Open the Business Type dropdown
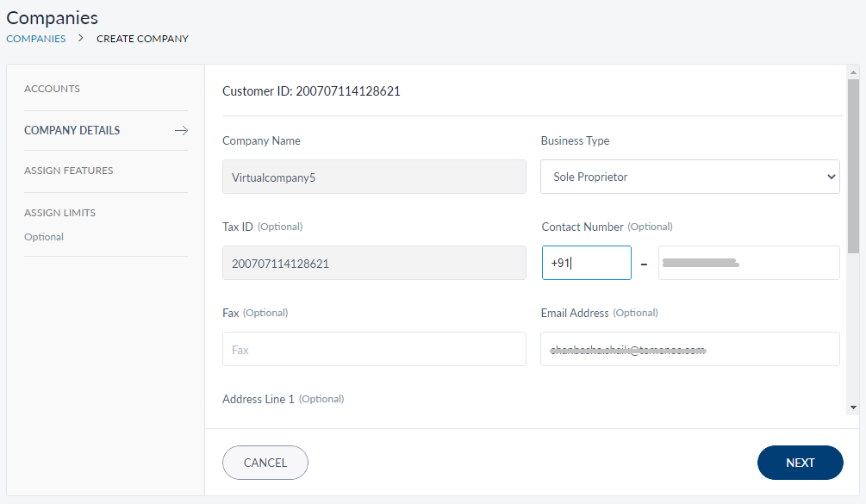 click(690, 177)
